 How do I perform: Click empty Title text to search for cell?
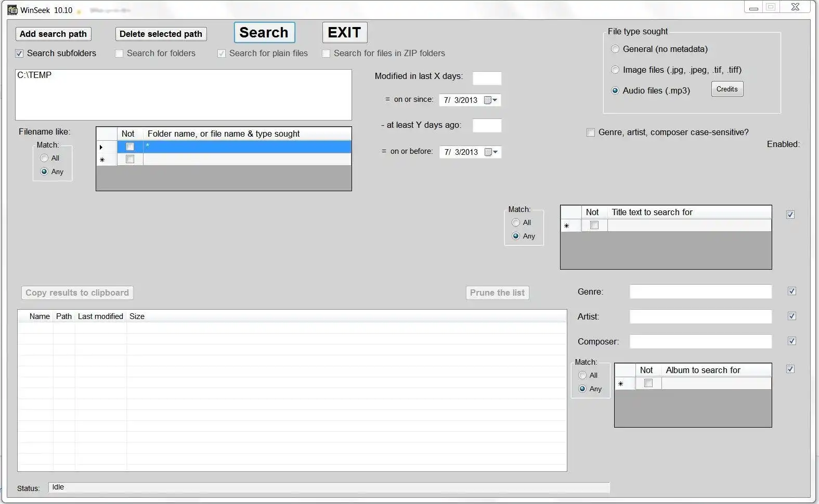tap(690, 225)
